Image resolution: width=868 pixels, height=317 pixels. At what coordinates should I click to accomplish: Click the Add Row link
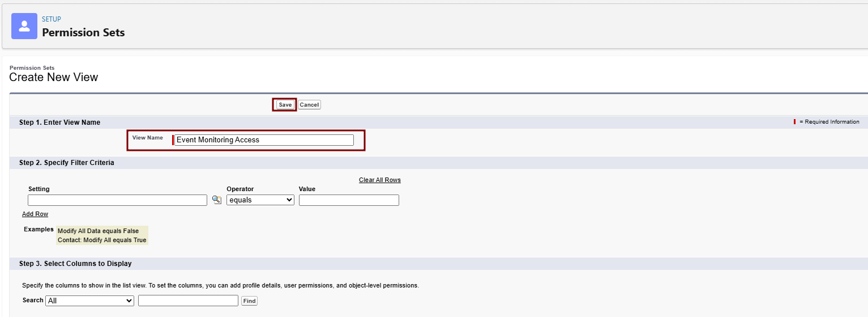pyautogui.click(x=35, y=214)
